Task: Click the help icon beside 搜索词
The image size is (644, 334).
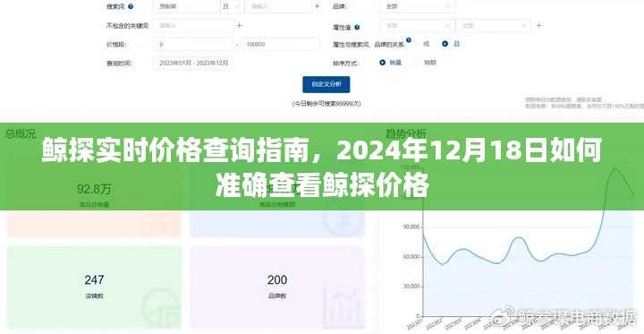Action: click(131, 6)
